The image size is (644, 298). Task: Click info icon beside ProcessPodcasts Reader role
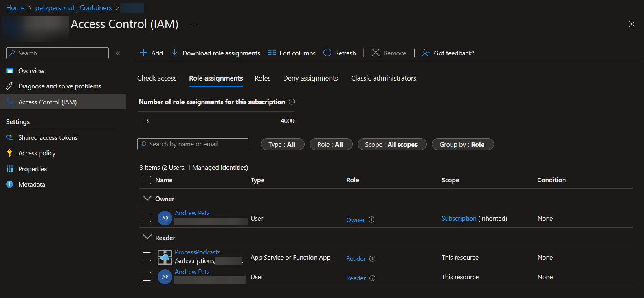pos(372,258)
